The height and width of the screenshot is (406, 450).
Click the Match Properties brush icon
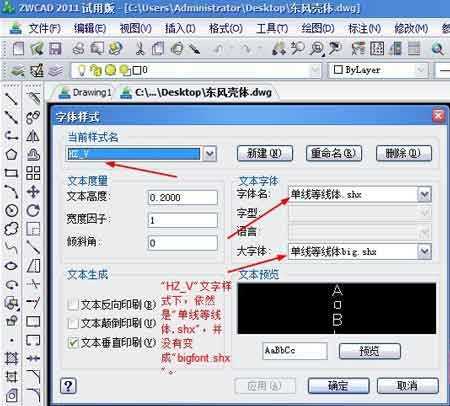pyautogui.click(x=195, y=49)
